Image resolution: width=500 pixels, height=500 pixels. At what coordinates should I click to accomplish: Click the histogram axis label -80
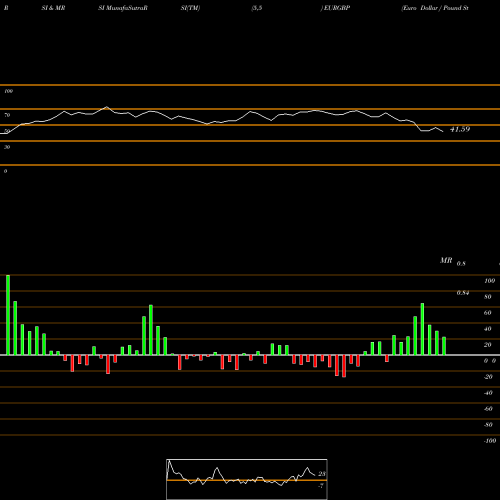tap(488, 425)
